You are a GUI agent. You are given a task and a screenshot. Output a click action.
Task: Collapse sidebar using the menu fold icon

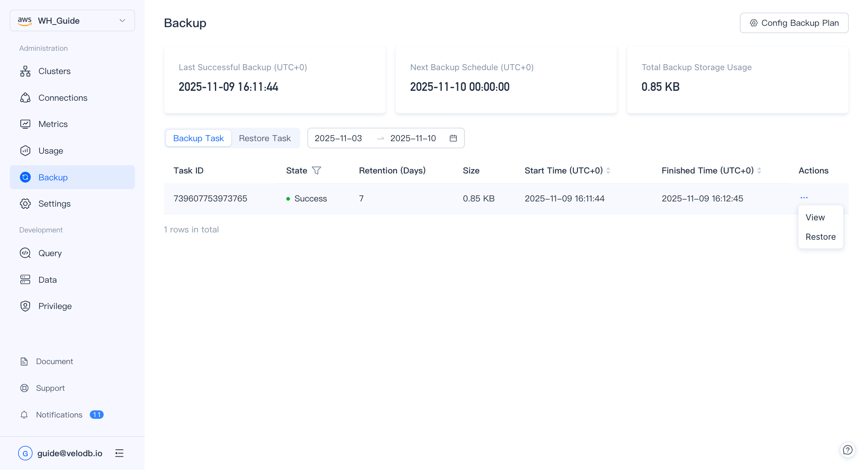click(119, 453)
